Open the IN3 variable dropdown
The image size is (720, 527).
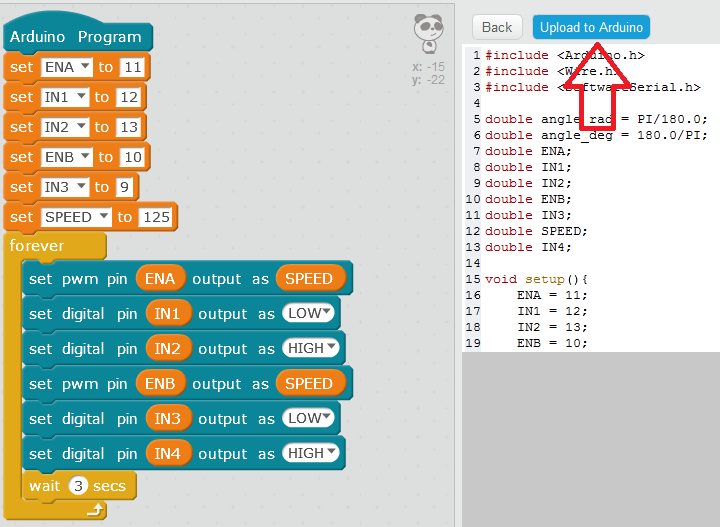tap(65, 187)
